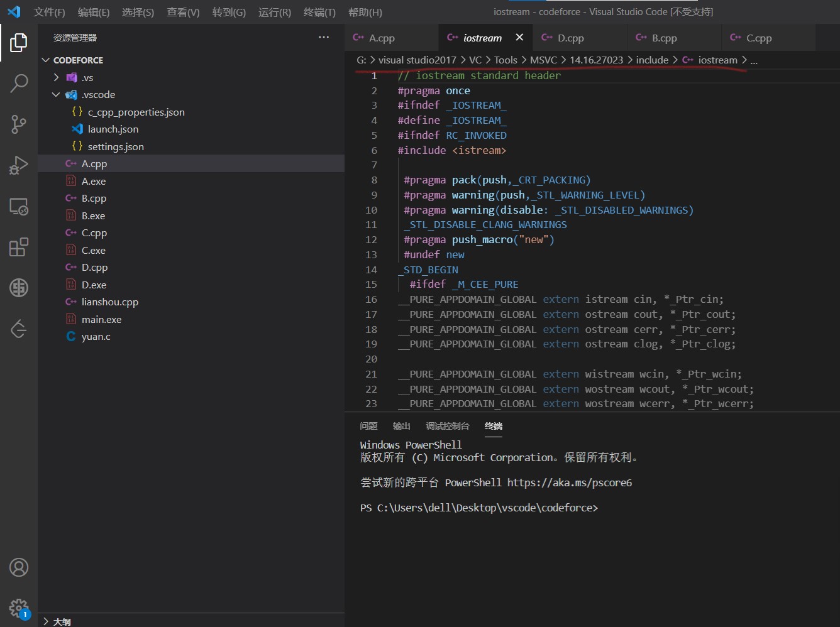
Task: Click breadcrumb 'include'
Action: tap(652, 60)
